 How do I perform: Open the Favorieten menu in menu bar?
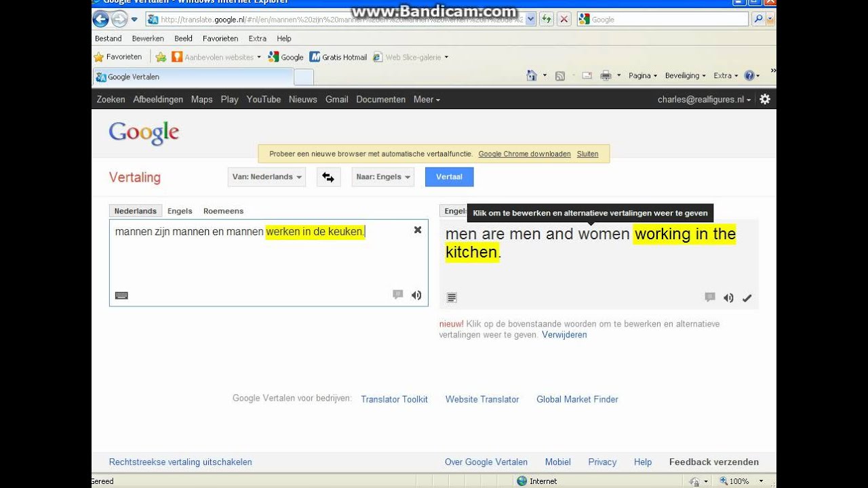[220, 39]
